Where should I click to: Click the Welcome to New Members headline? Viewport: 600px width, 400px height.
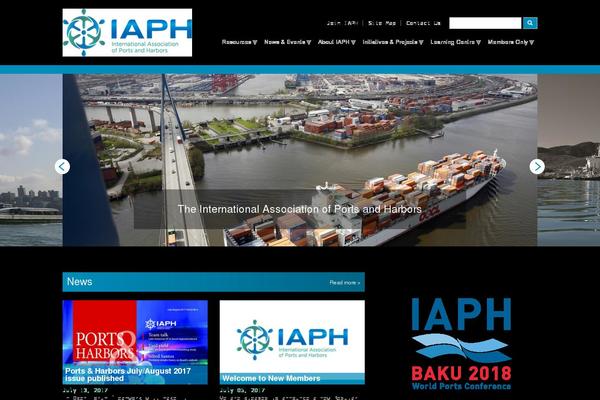(x=271, y=379)
